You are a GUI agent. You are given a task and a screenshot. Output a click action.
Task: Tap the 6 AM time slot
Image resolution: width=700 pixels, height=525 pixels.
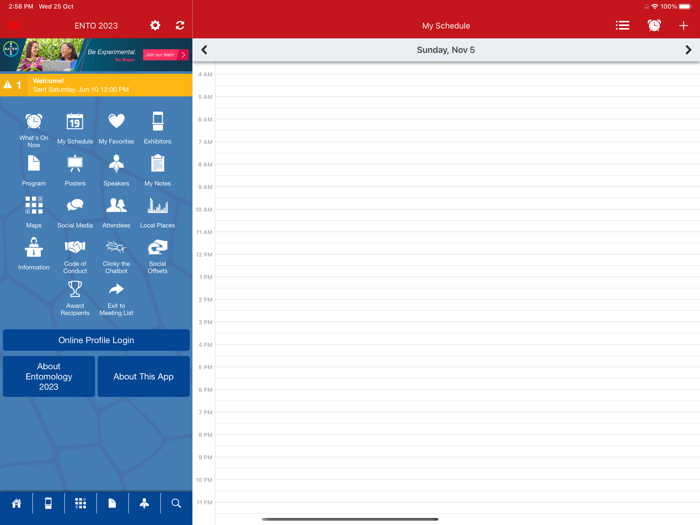pos(457,130)
